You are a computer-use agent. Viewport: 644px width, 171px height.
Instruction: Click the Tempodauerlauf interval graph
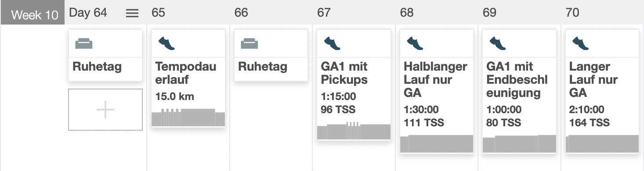188,118
